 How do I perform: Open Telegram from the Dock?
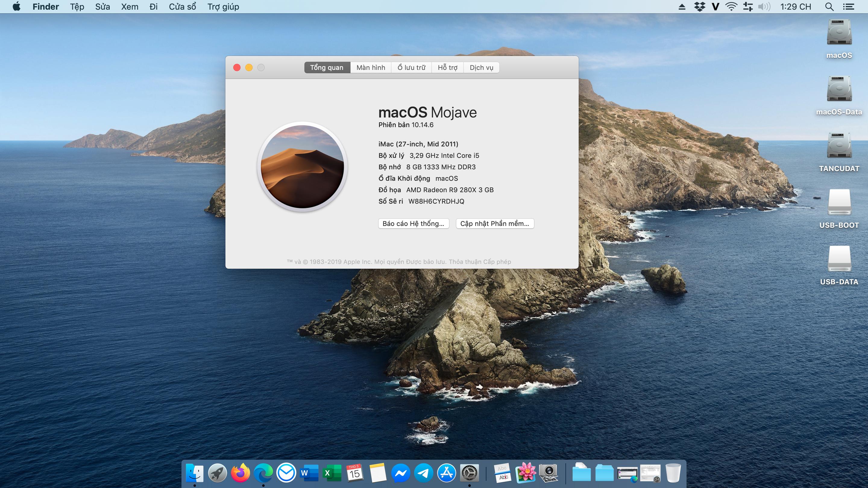tap(423, 473)
